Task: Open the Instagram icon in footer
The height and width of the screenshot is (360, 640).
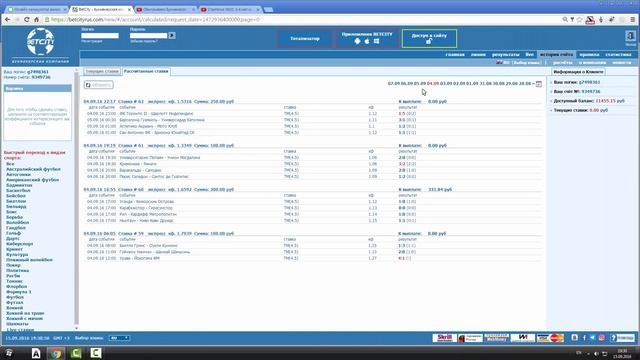Action: (x=602, y=338)
